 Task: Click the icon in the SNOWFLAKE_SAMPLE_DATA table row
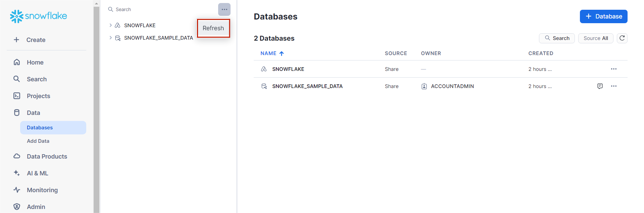[264, 86]
